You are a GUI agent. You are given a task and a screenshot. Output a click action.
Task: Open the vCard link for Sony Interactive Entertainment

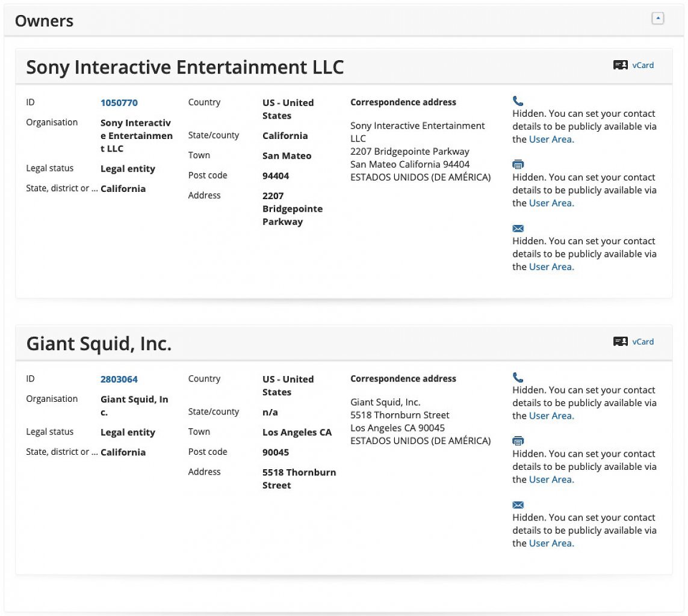(x=643, y=66)
